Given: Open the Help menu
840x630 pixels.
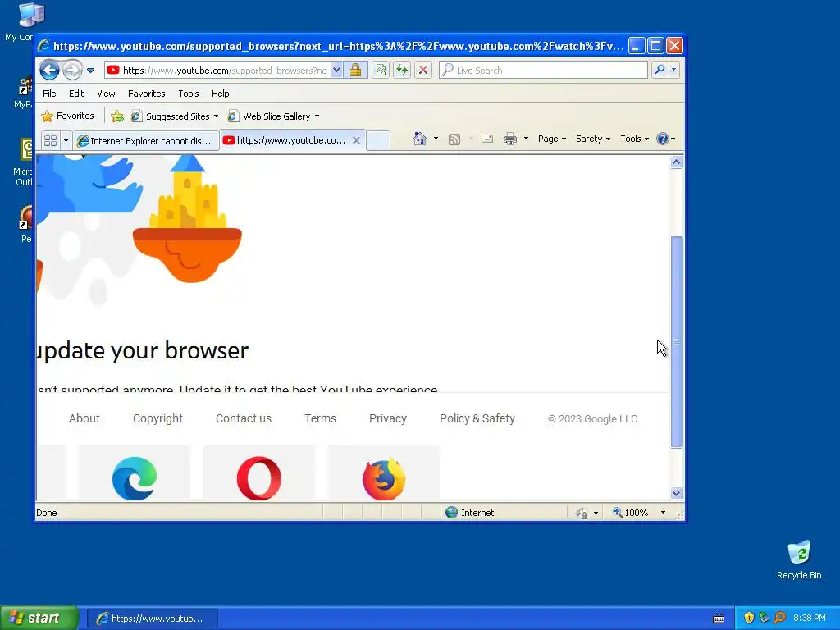Looking at the screenshot, I should coord(220,94).
